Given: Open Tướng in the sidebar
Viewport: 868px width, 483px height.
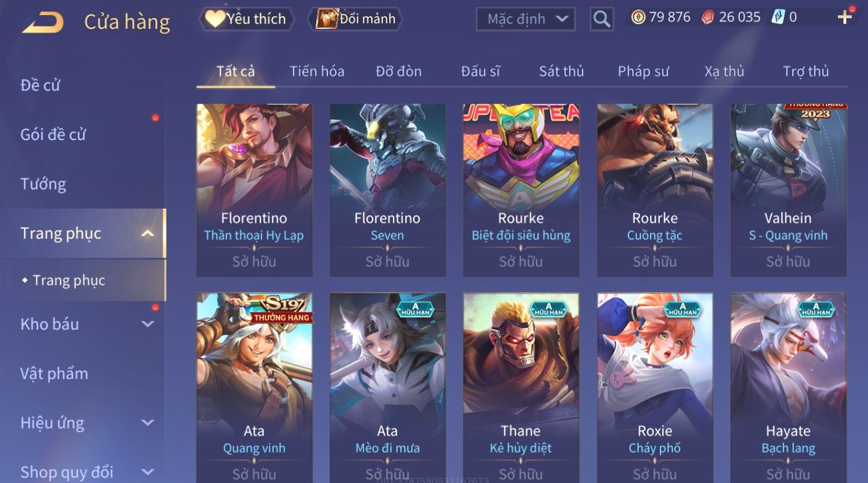Looking at the screenshot, I should tap(43, 184).
